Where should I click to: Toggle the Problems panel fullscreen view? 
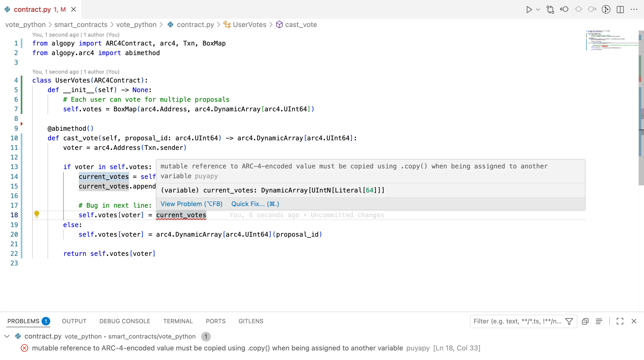[x=620, y=322]
